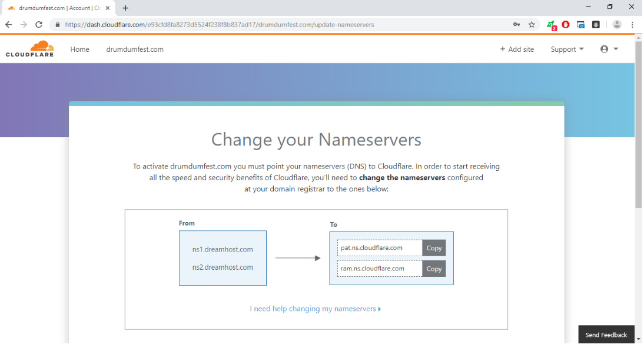Expand the account menu chevron
The height and width of the screenshot is (344, 644).
coord(615,49)
